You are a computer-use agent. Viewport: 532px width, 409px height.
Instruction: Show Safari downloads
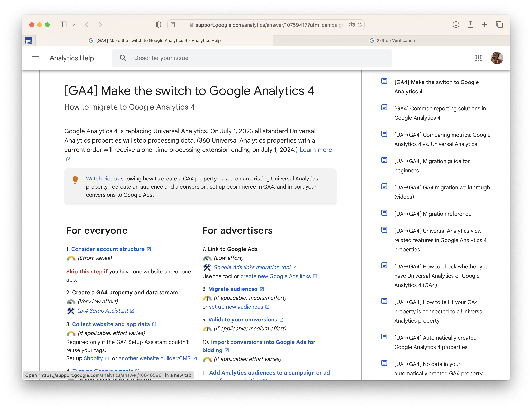pyautogui.click(x=456, y=25)
